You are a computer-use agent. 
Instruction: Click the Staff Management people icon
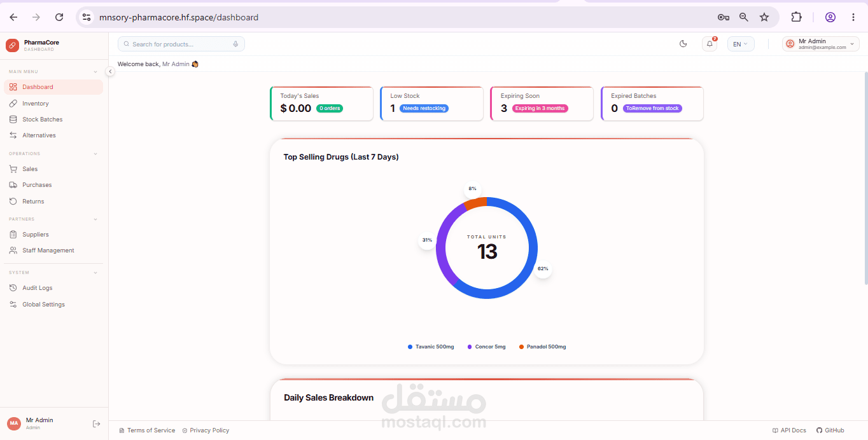13,251
